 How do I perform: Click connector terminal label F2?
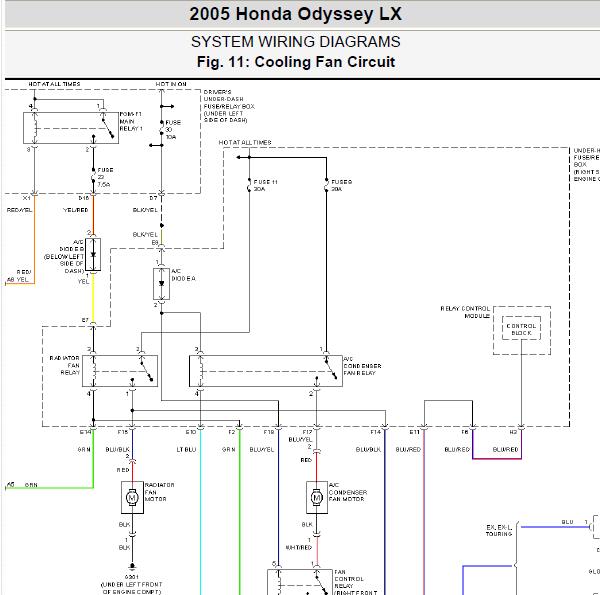tap(232, 432)
